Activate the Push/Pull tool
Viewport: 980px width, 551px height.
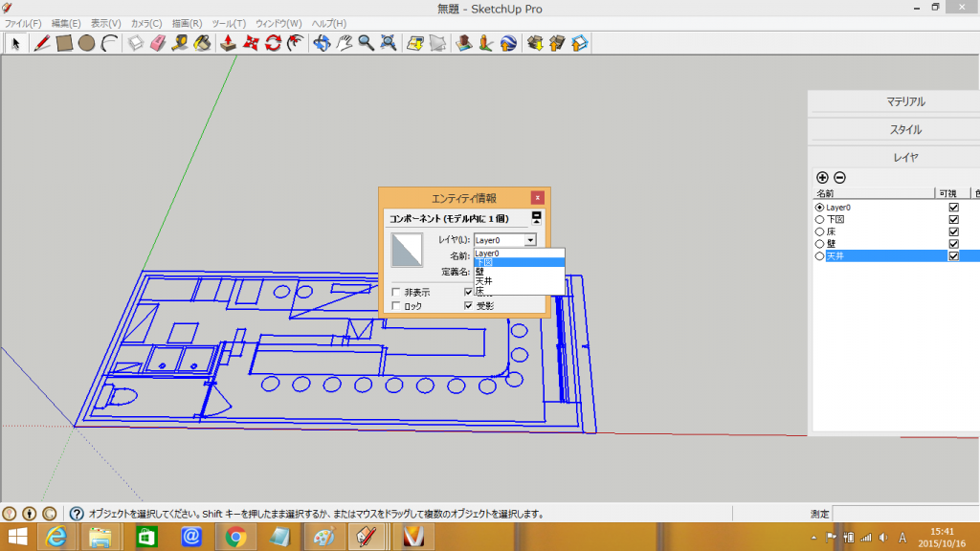click(x=228, y=43)
